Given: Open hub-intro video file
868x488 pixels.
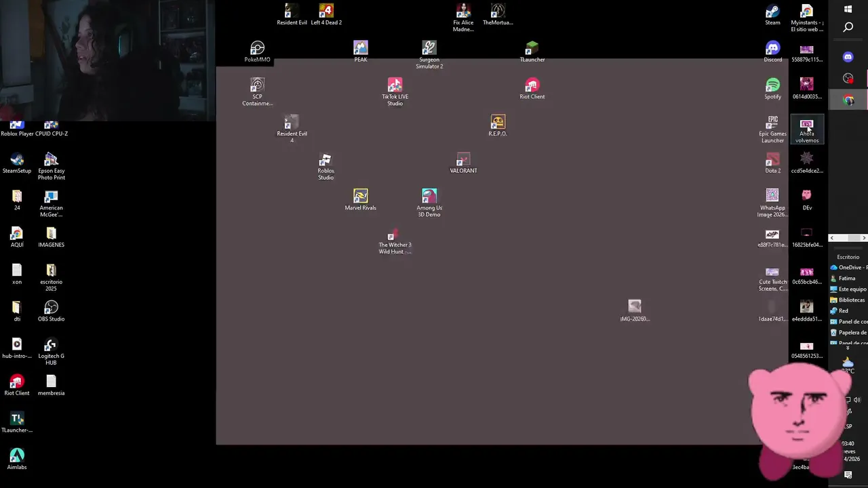Looking at the screenshot, I should pyautogui.click(x=17, y=348).
